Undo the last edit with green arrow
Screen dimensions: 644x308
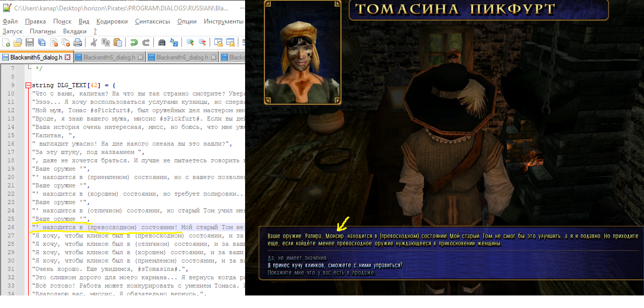[134, 43]
